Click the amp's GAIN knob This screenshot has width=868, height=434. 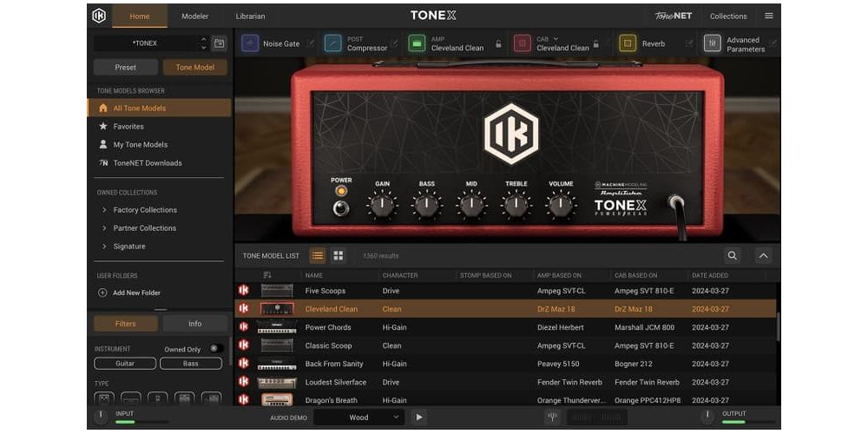coord(382,206)
